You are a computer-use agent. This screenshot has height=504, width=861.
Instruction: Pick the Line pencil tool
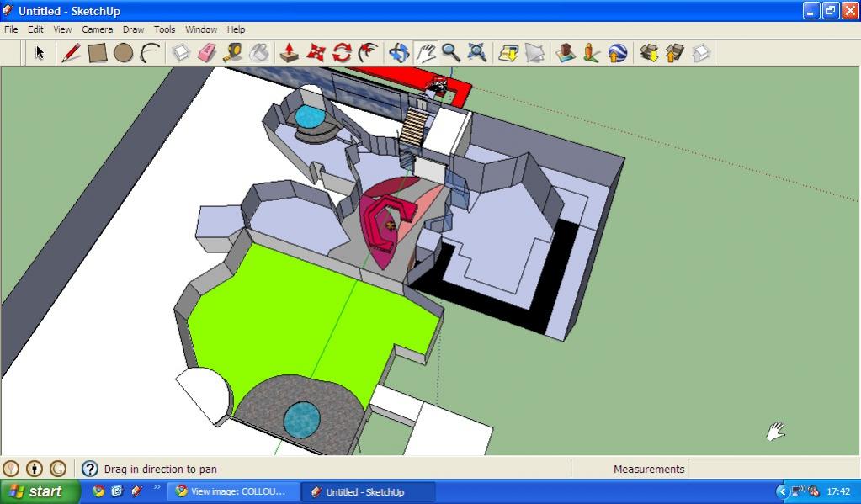71,53
